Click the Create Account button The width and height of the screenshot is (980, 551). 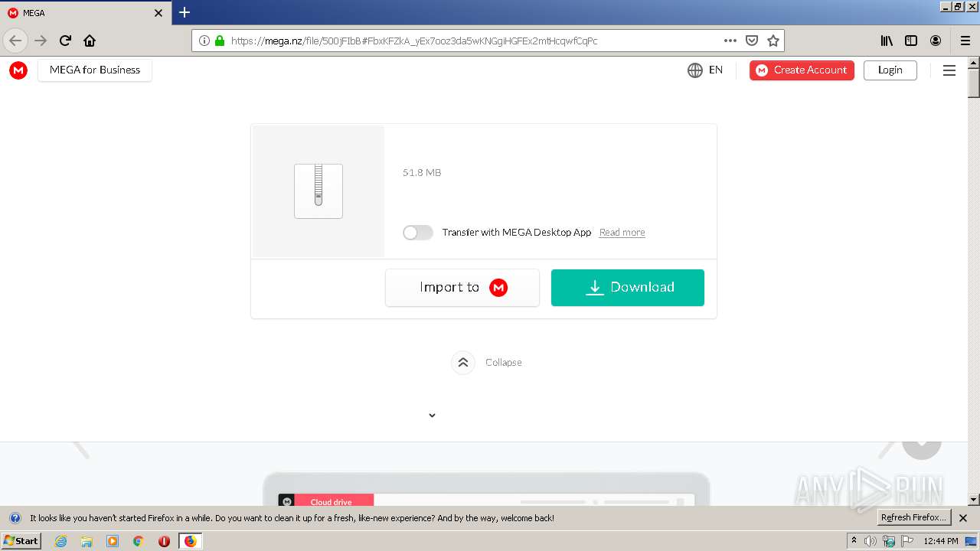click(802, 70)
